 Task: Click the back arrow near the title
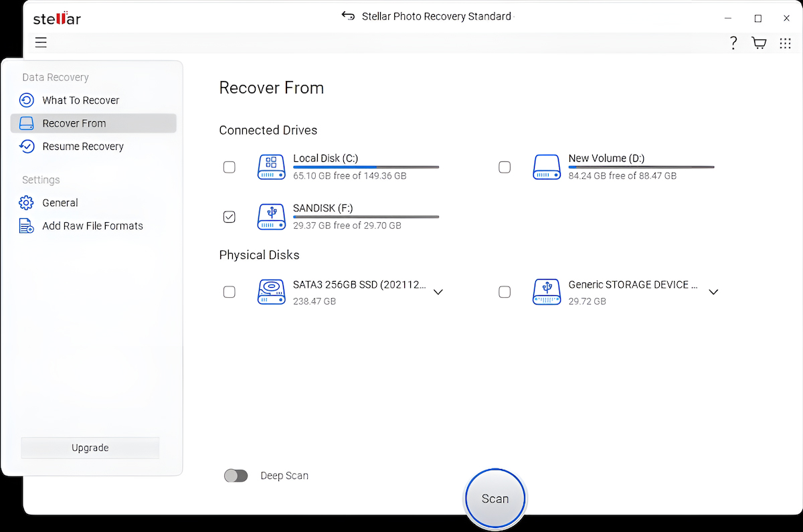coord(349,15)
